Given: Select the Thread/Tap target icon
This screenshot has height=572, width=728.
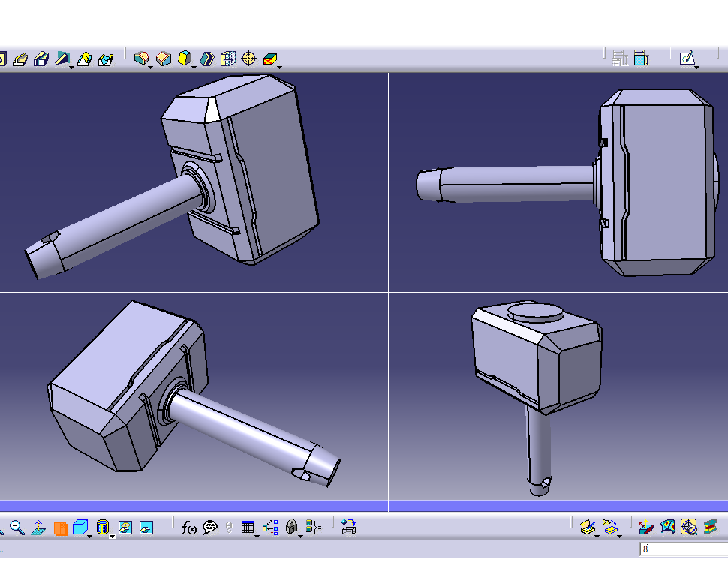Looking at the screenshot, I should [249, 59].
